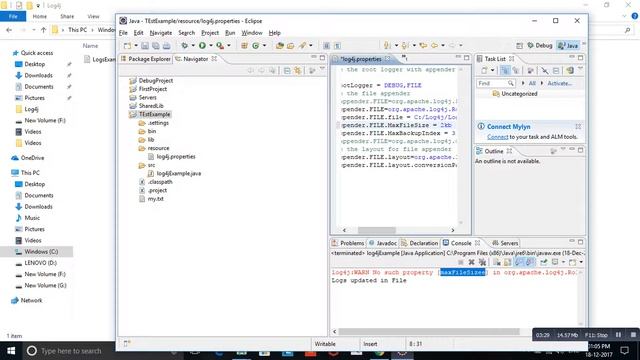Open the Project menu
Viewport: 640px width, 360px height.
[210, 33]
